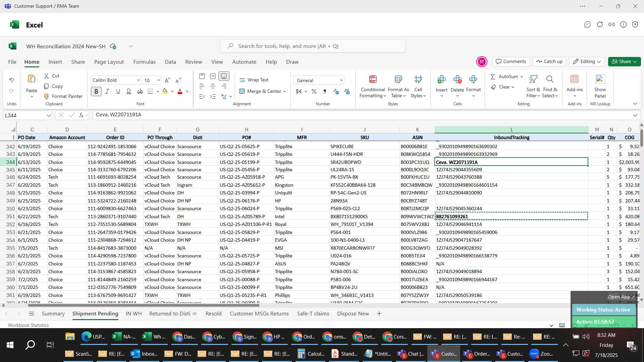Click the Catch up button
Screen dimensions: 644x362
549,62
